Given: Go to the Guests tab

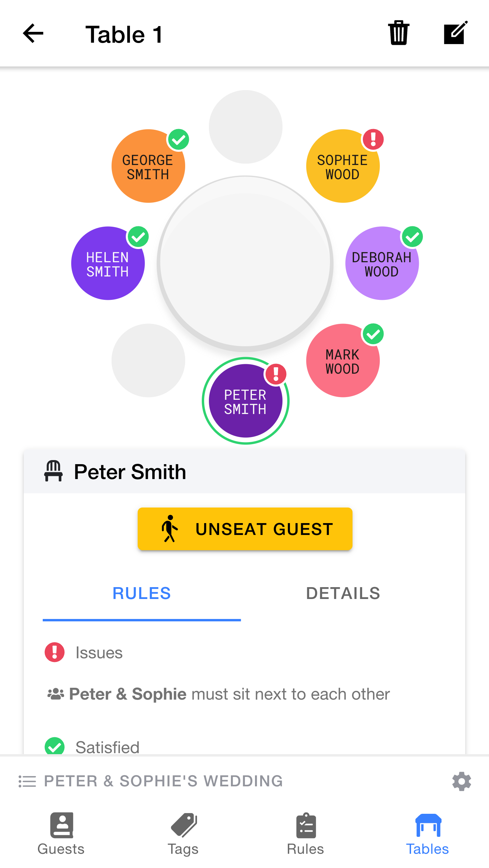Looking at the screenshot, I should 61,833.
